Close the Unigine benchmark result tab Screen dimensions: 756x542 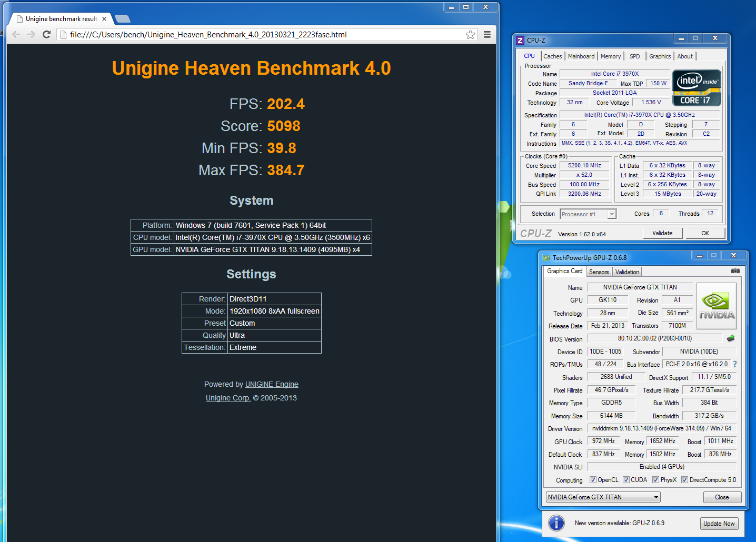104,19
